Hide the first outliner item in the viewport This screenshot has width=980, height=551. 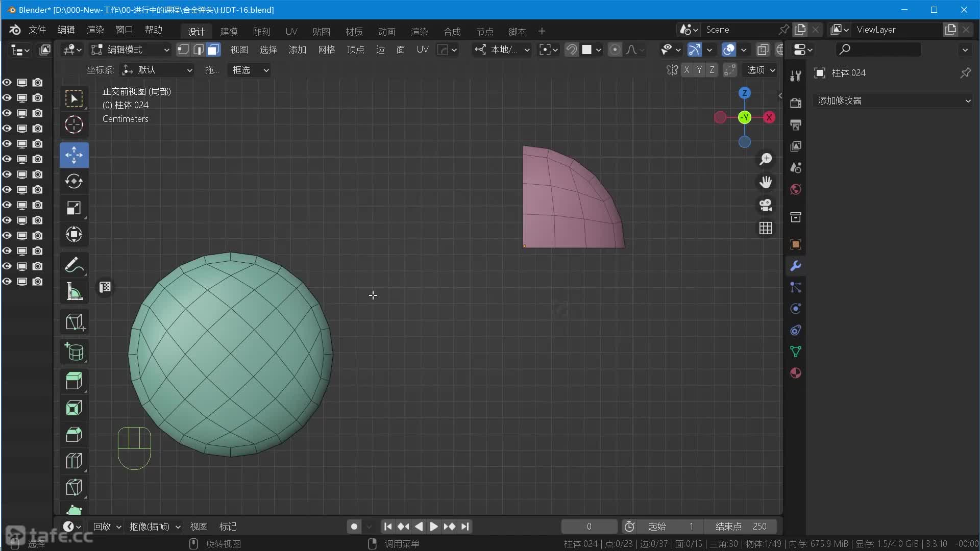click(x=7, y=83)
